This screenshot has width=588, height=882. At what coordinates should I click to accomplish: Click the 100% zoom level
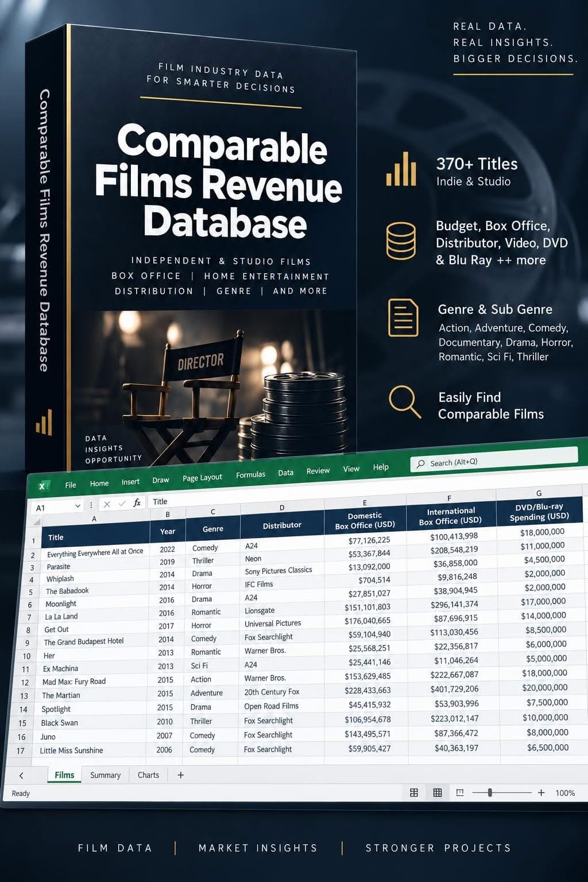click(x=565, y=793)
